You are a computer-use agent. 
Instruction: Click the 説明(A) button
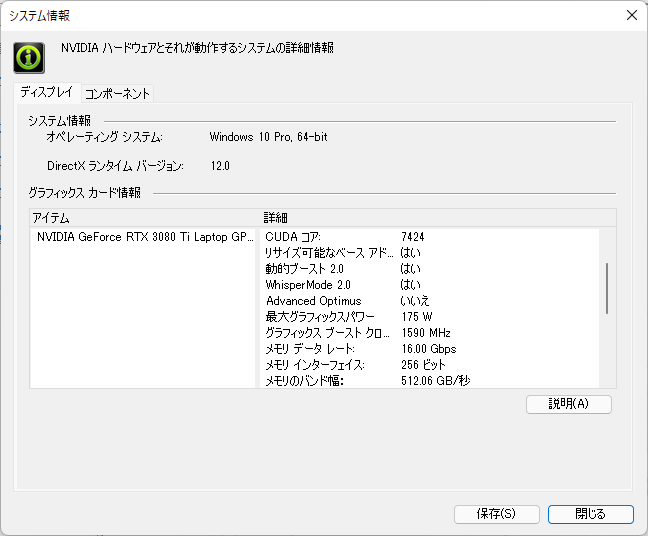pos(569,404)
